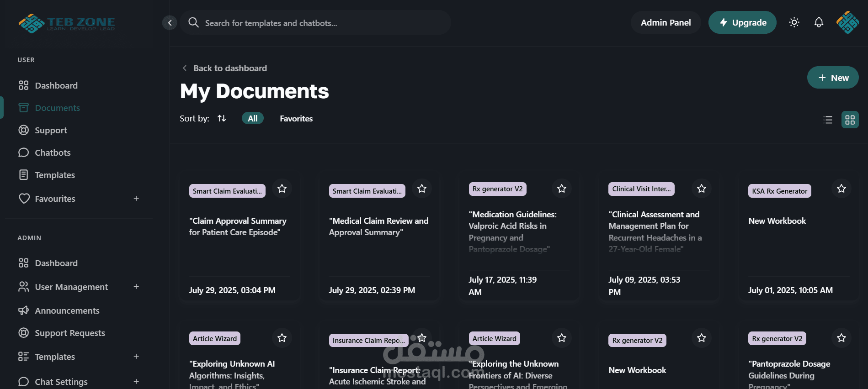Toggle light/dark theme sun icon
868x389 pixels.
point(794,22)
